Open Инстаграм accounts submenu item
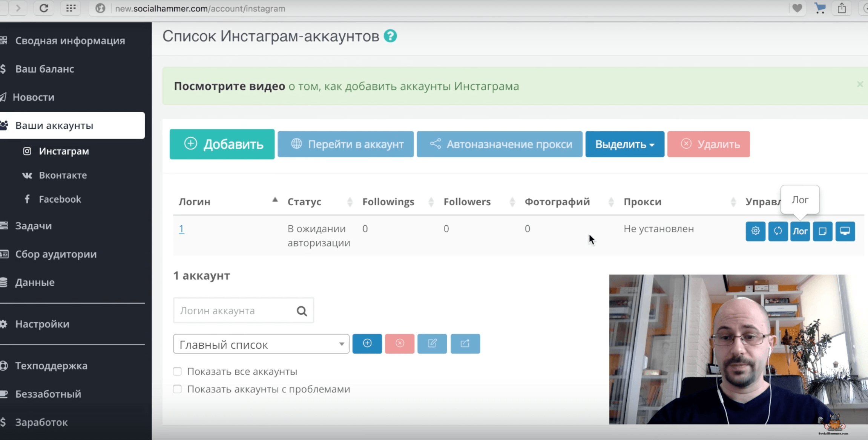The width and height of the screenshot is (868, 440). point(64,151)
